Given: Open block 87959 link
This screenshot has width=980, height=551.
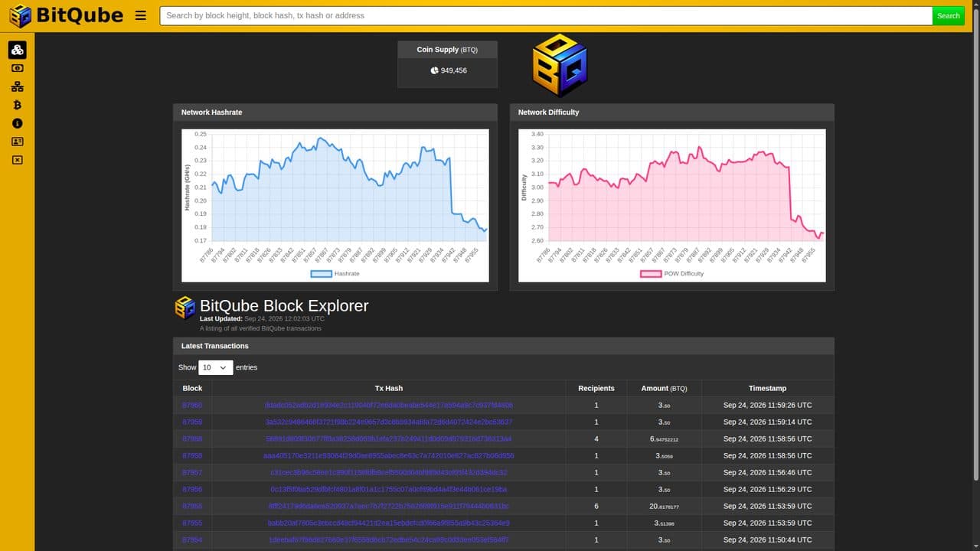Looking at the screenshot, I should pyautogui.click(x=192, y=422).
